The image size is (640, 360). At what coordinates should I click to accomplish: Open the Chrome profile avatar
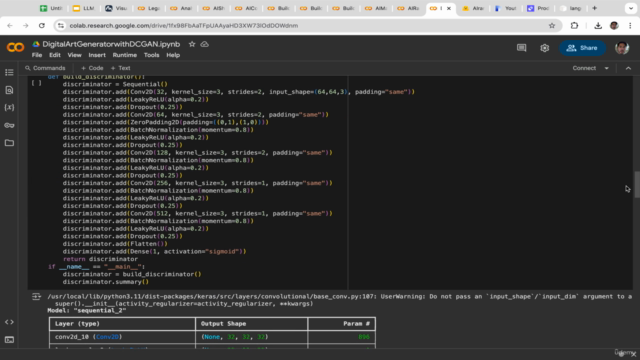click(614, 25)
